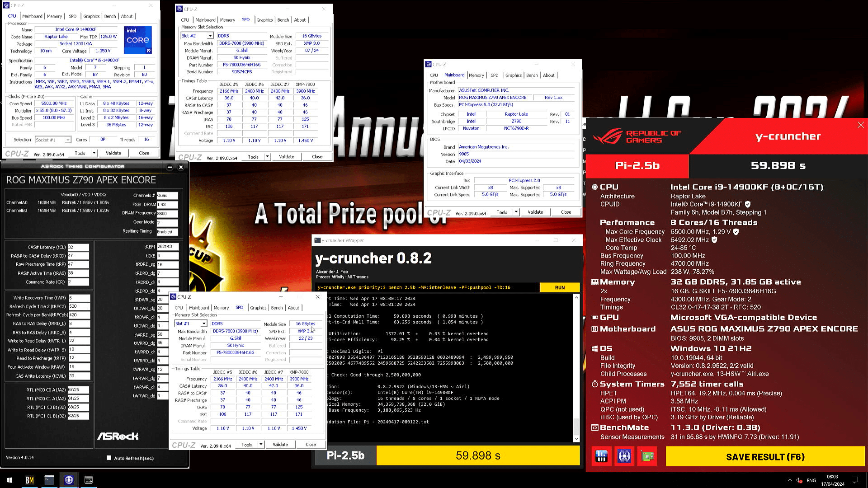Image resolution: width=868 pixels, height=488 pixels.
Task: Open Mainboard tab in CPU-Z CPU window
Action: pyautogui.click(x=32, y=16)
